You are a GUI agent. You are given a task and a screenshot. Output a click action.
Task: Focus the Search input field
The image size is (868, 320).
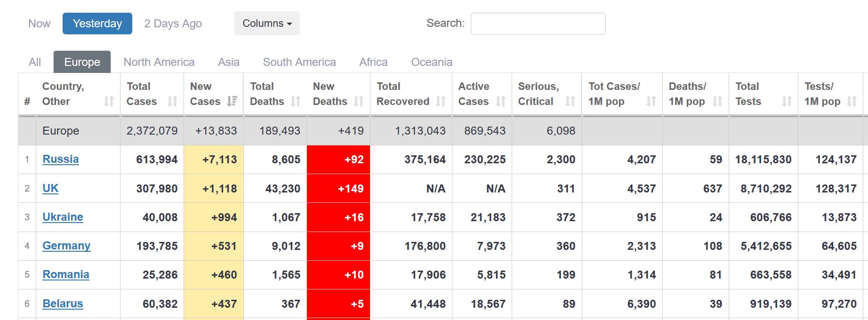[x=538, y=24]
